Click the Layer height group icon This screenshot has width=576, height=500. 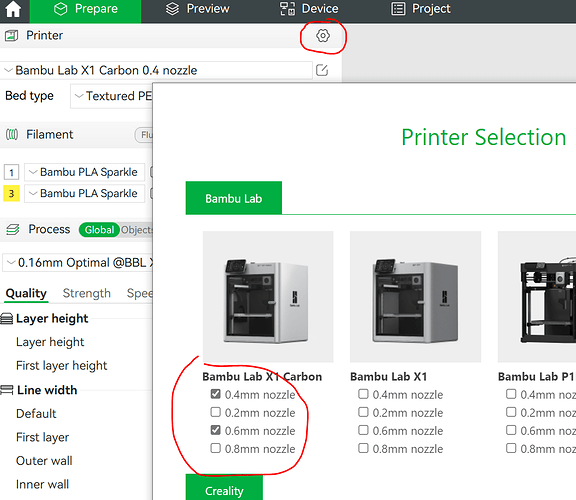[7, 319]
